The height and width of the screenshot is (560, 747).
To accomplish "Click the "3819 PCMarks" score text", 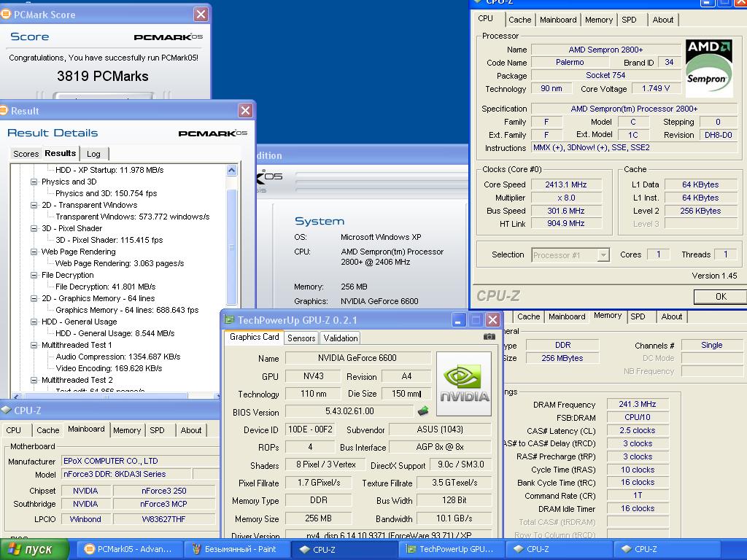I will 102,76.
